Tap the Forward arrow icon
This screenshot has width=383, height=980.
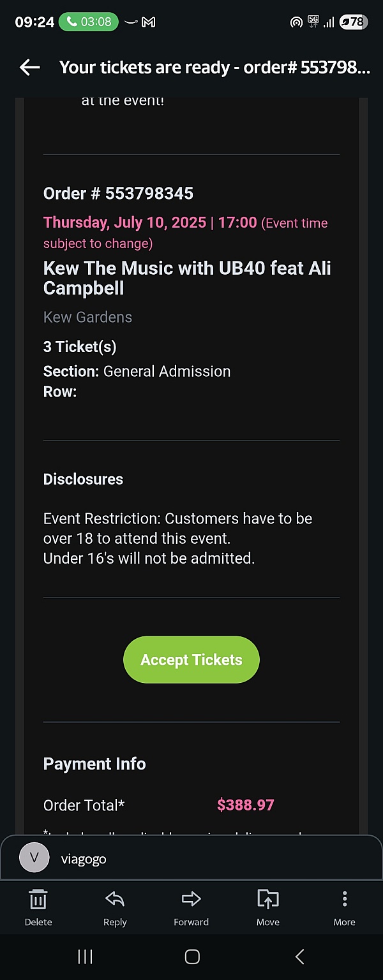[x=191, y=900]
